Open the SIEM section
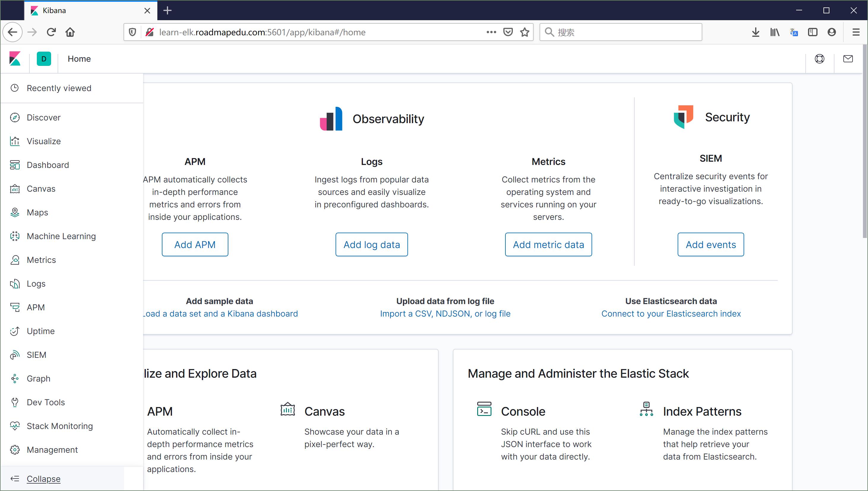Image resolution: width=868 pixels, height=491 pixels. point(36,355)
